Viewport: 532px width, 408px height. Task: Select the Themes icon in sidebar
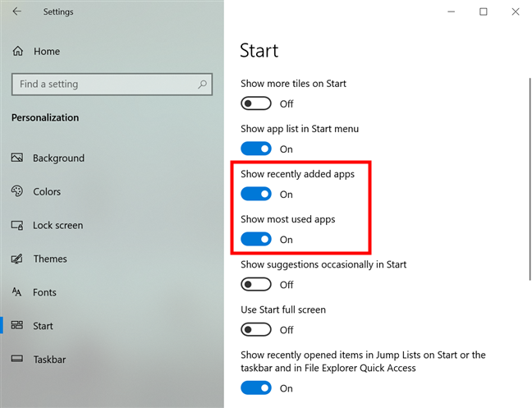pyautogui.click(x=17, y=259)
